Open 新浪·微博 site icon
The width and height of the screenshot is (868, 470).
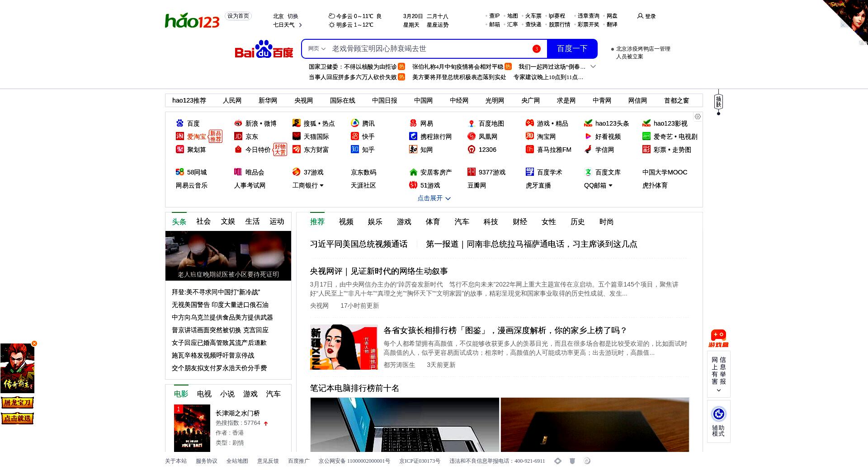pyautogui.click(x=238, y=123)
